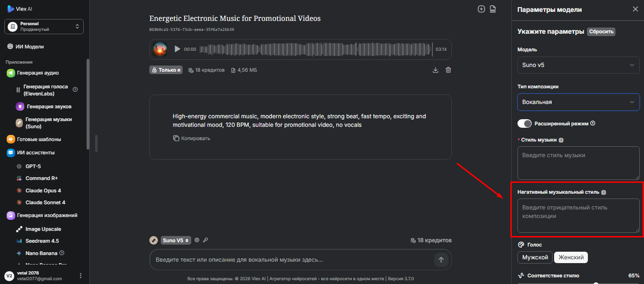Expand the Тип композиции dropdown
The height and width of the screenshot is (284, 644).
(x=578, y=102)
